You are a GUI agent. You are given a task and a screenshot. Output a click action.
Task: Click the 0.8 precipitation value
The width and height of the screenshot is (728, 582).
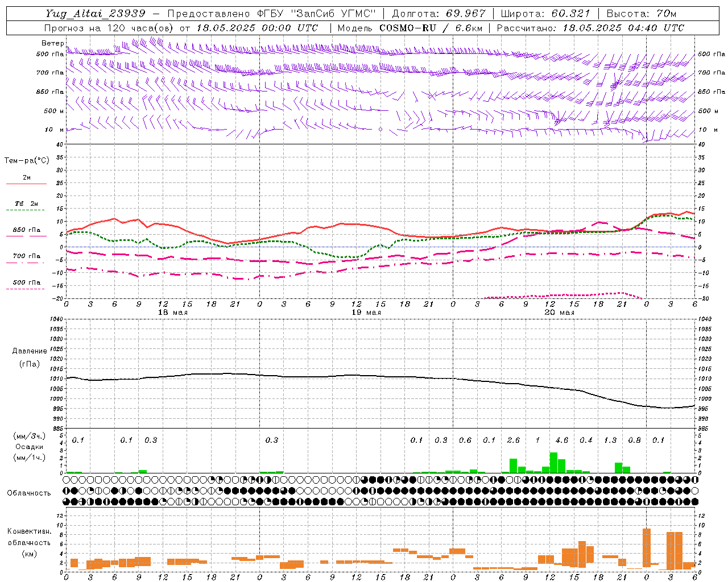pos(635,440)
